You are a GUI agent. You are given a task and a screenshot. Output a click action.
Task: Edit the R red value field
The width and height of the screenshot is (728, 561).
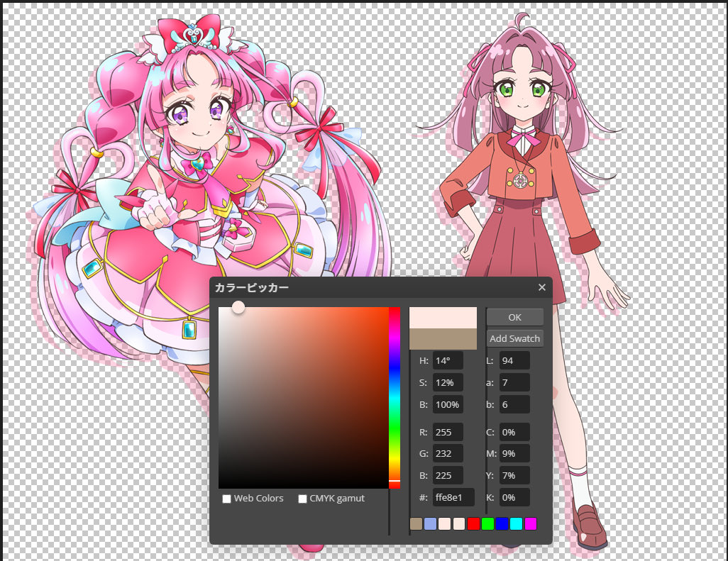[x=448, y=432]
